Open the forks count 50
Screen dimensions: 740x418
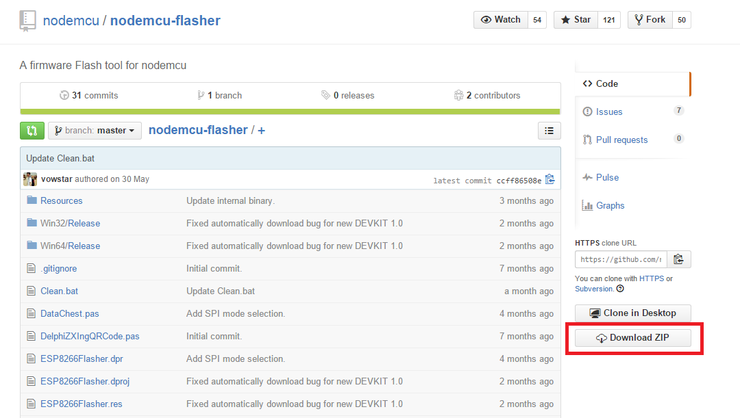(681, 20)
